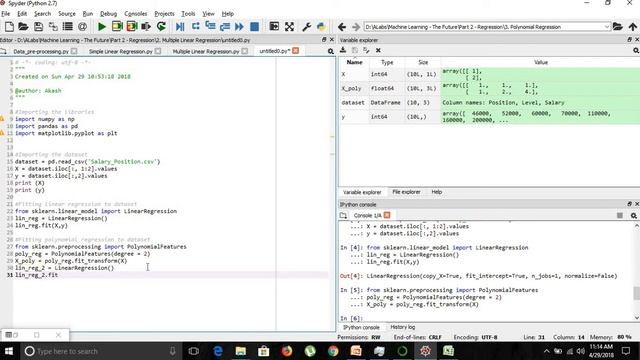Create a new file from the toolbar
This screenshot has width=640, height=360.
[9, 27]
